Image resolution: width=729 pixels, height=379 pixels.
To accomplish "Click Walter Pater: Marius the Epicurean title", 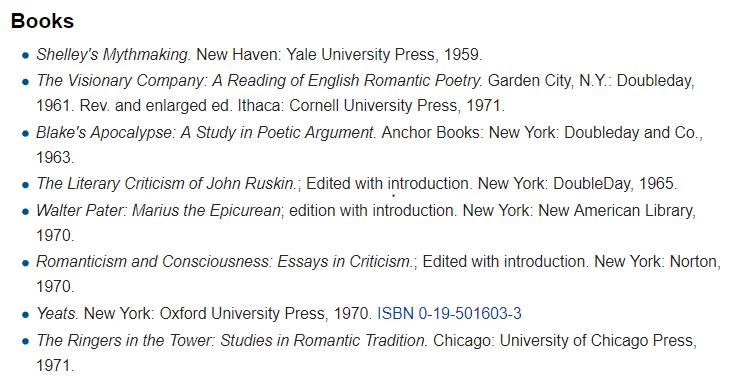I will click(159, 211).
